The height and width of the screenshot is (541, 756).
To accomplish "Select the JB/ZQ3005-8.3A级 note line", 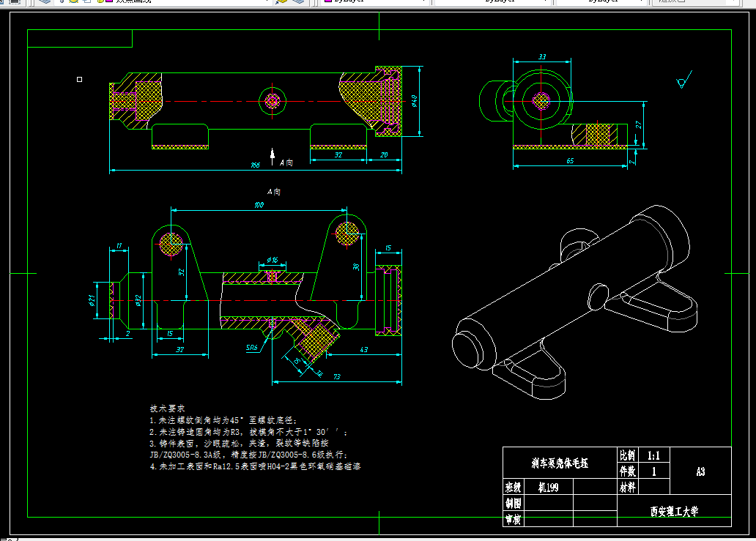I will coord(248,455).
